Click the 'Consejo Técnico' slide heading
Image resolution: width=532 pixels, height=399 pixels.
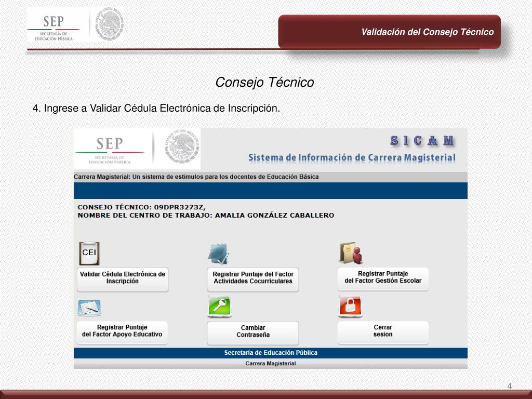[x=264, y=82]
